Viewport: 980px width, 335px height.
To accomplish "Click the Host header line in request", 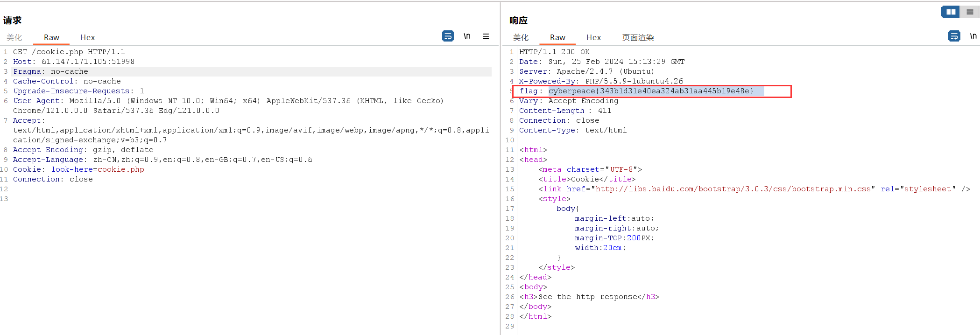I will click(x=74, y=62).
